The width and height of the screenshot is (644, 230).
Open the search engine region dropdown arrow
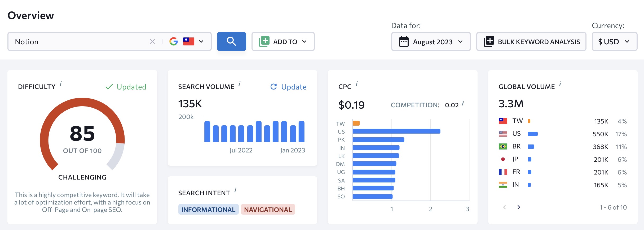[x=201, y=41]
